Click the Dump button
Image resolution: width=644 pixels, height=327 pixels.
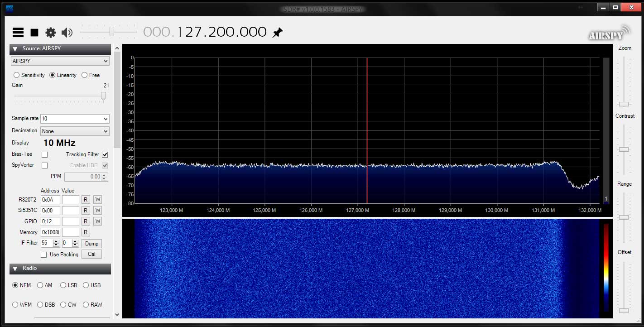pyautogui.click(x=91, y=243)
